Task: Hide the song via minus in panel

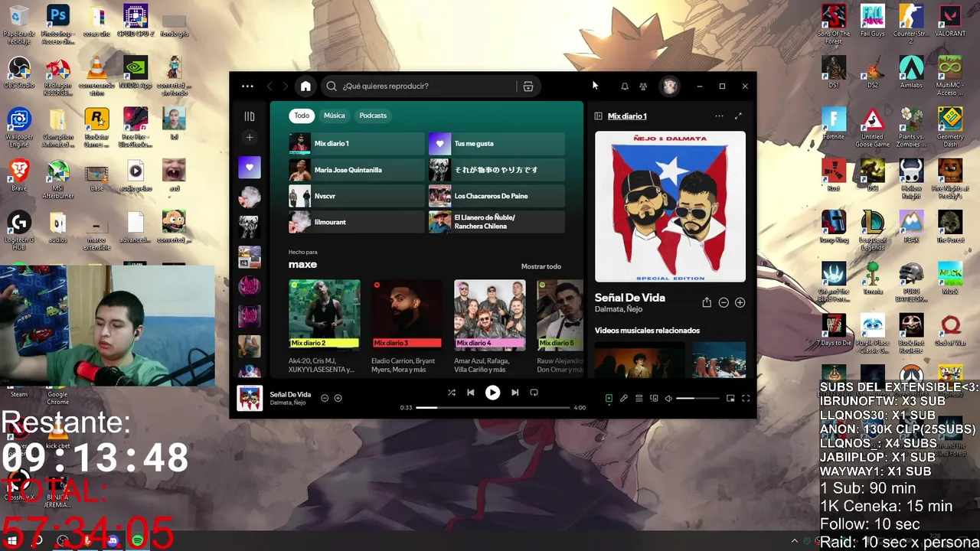Action: pos(724,303)
